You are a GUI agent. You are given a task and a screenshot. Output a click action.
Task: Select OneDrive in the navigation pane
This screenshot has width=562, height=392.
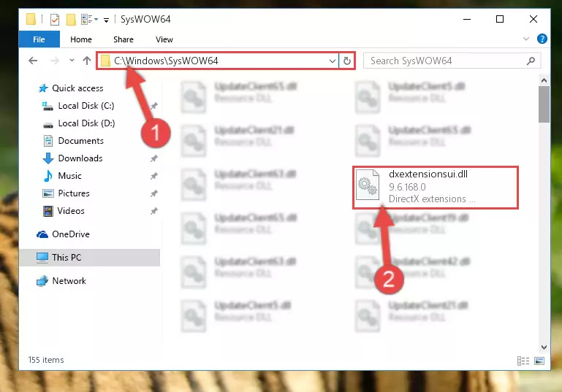[71, 234]
